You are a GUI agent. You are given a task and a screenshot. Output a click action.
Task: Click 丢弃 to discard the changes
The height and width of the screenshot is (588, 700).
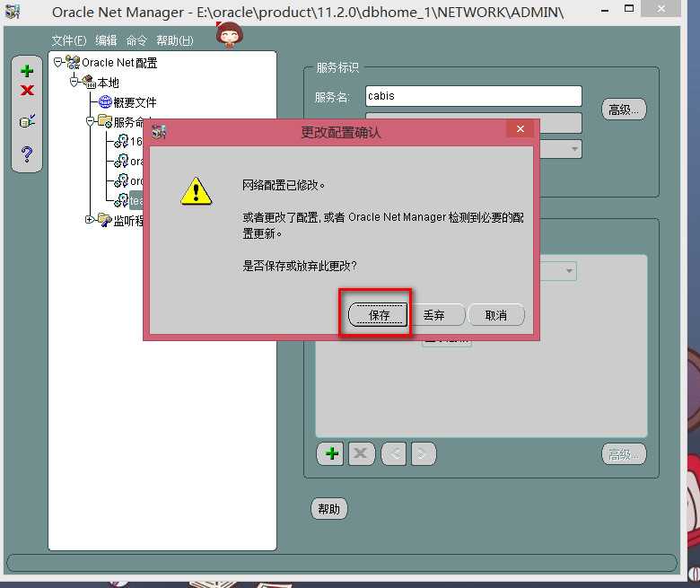tap(438, 315)
